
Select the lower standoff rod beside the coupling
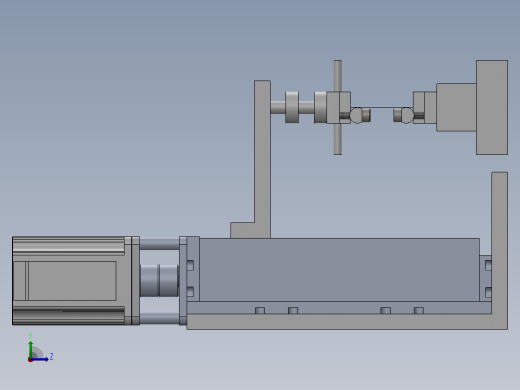(159, 319)
